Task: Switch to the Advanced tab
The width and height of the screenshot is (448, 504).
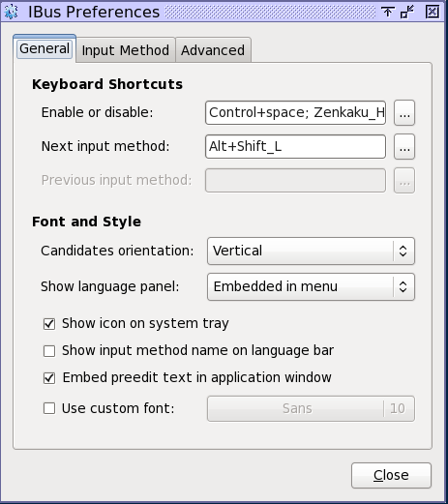Action: [x=213, y=50]
